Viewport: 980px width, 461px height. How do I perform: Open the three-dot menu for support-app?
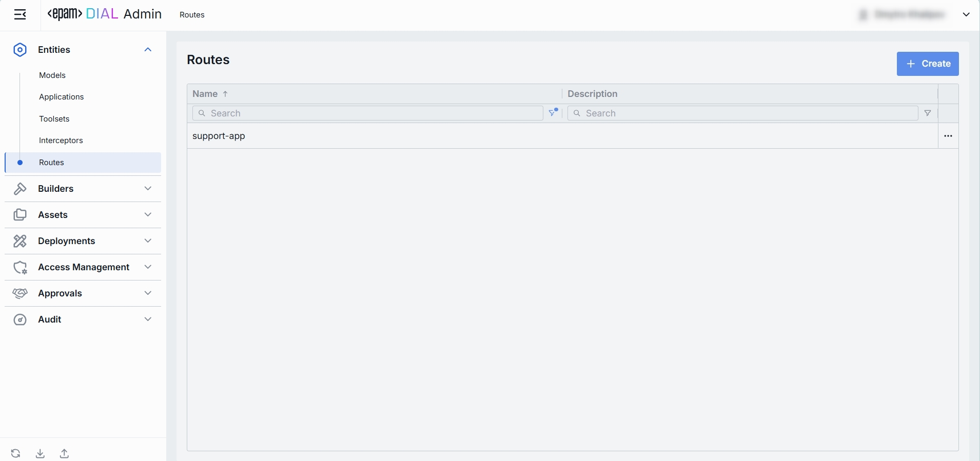point(948,136)
